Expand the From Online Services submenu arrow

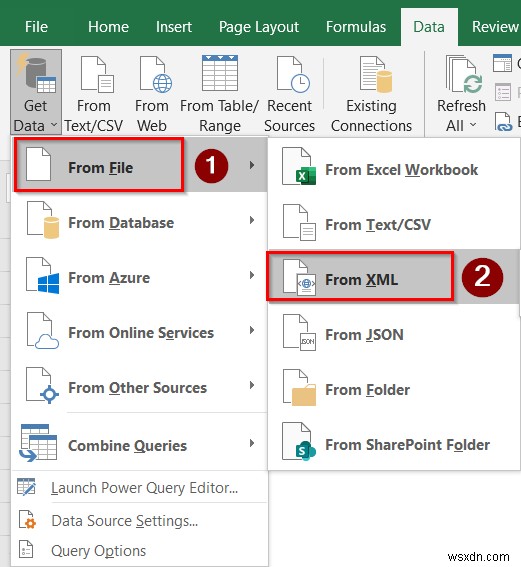(x=252, y=330)
